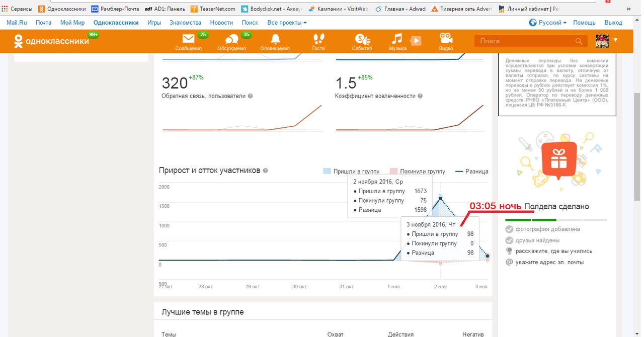The height and width of the screenshot is (337, 644).
Task: Open the Видео camera icon
Action: point(446,41)
